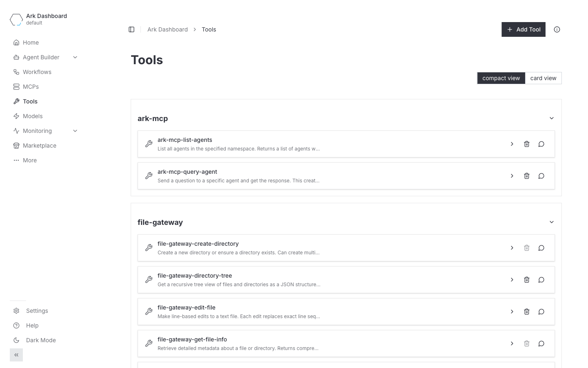Click the Agent Builder robot icon
The image size is (588, 368).
(x=16, y=57)
